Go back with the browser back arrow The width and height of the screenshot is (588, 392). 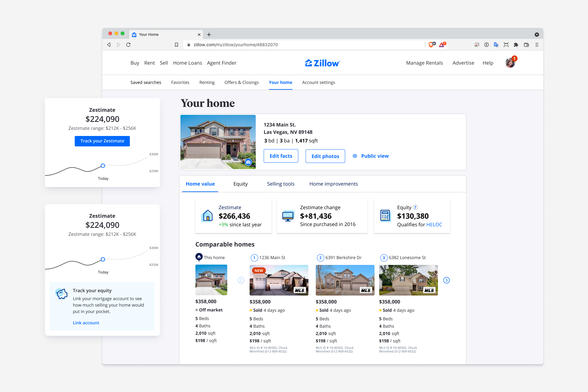[109, 45]
